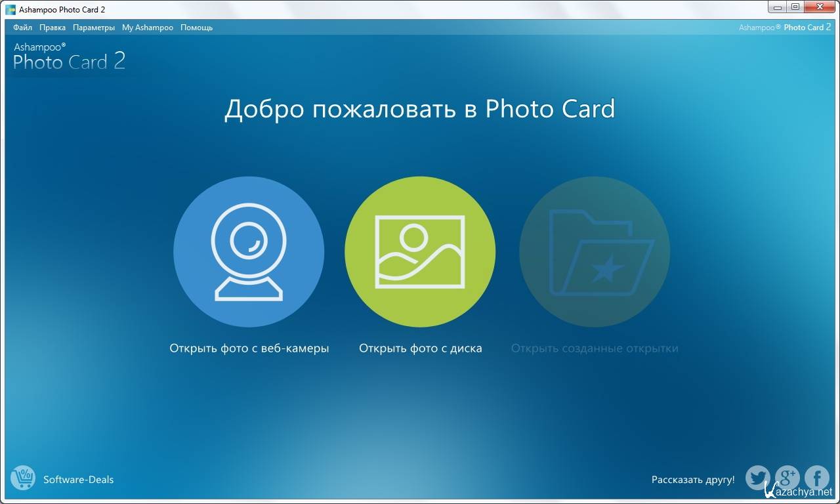
Task: Click the 'Открыть созданные открытки' label
Action: (x=595, y=348)
